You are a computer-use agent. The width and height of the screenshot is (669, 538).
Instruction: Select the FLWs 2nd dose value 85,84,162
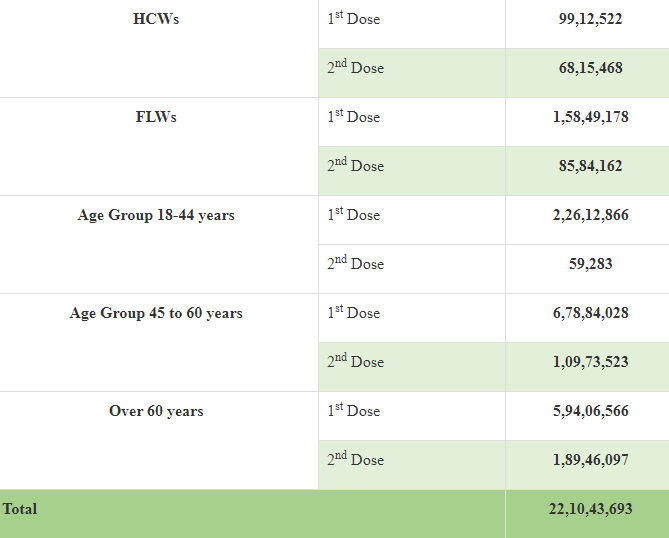coord(590,166)
